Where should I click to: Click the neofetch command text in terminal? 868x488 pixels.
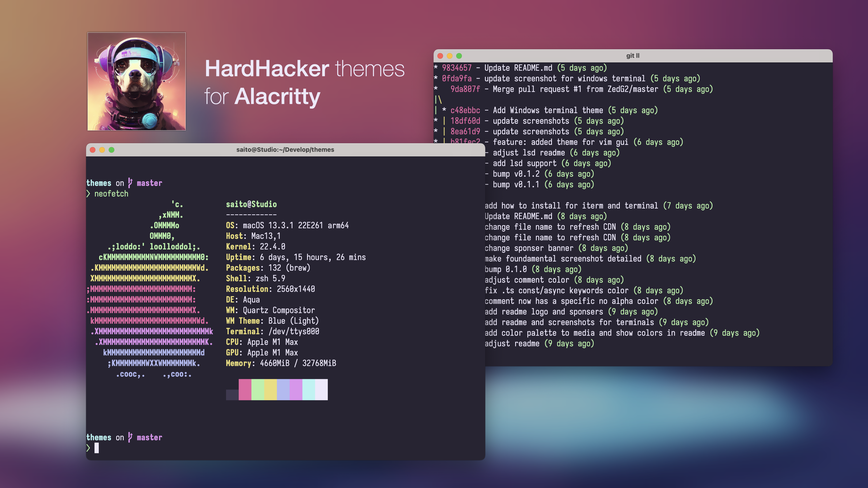[111, 194]
